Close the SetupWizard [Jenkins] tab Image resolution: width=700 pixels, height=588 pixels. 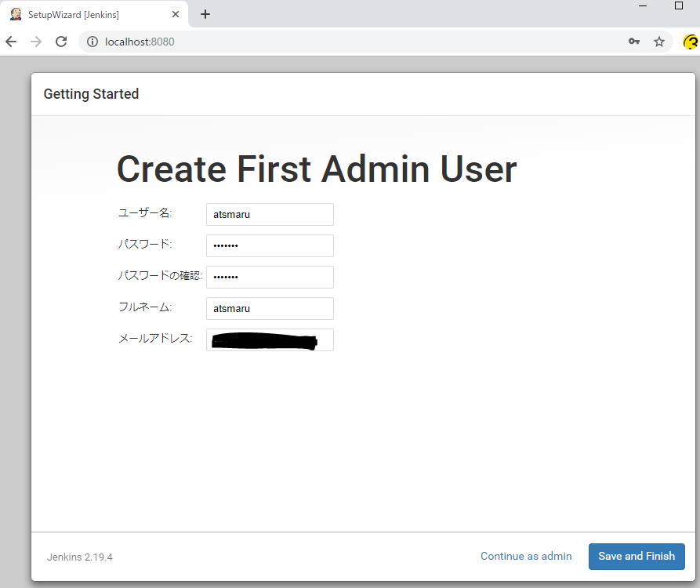click(176, 14)
